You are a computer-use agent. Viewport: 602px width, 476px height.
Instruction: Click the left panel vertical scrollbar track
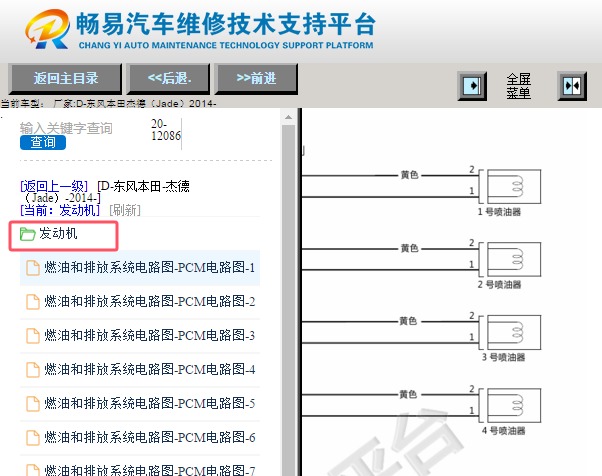pyautogui.click(x=289, y=300)
